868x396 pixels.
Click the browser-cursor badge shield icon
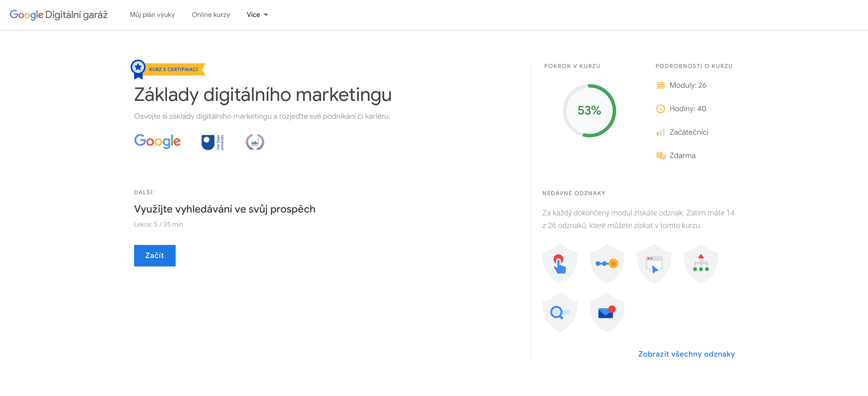(x=654, y=263)
